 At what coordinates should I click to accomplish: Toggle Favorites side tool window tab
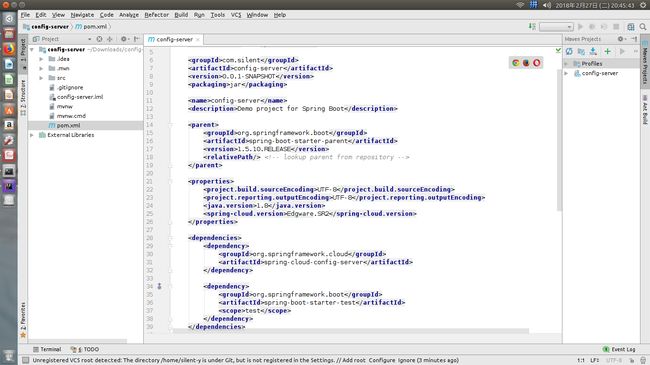point(23,319)
